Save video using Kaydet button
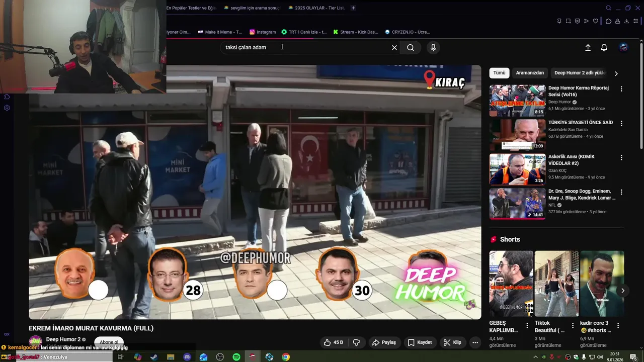This screenshot has width=644, height=362. point(420,342)
